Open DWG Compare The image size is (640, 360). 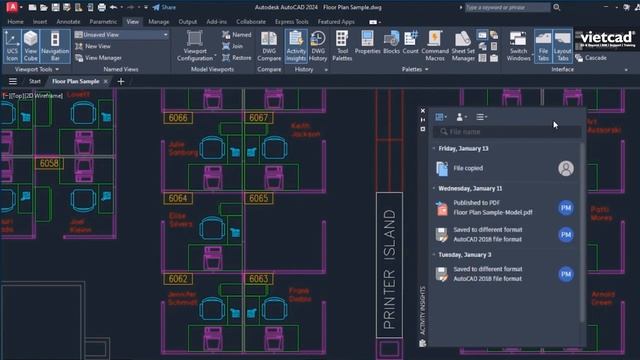[x=269, y=46]
